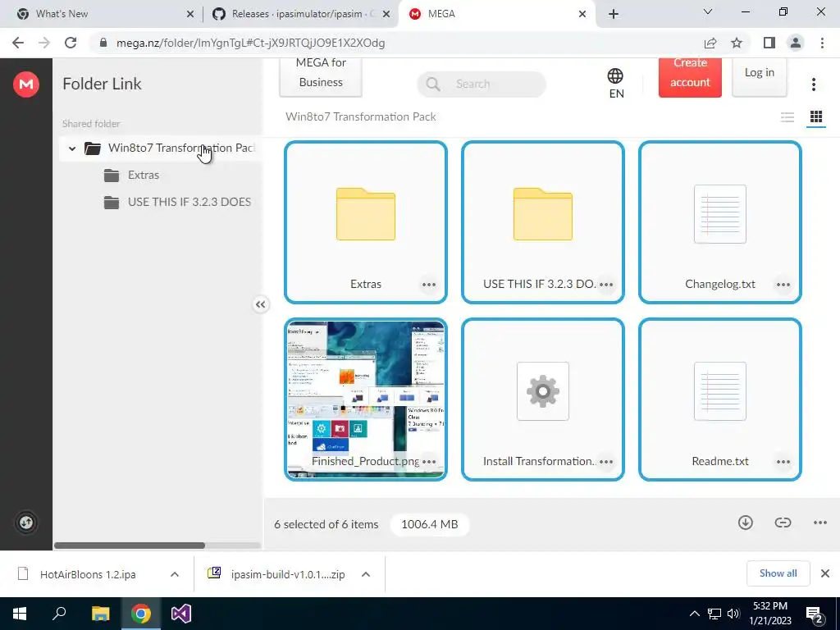Select Changelog.txt file tile

[720, 222]
